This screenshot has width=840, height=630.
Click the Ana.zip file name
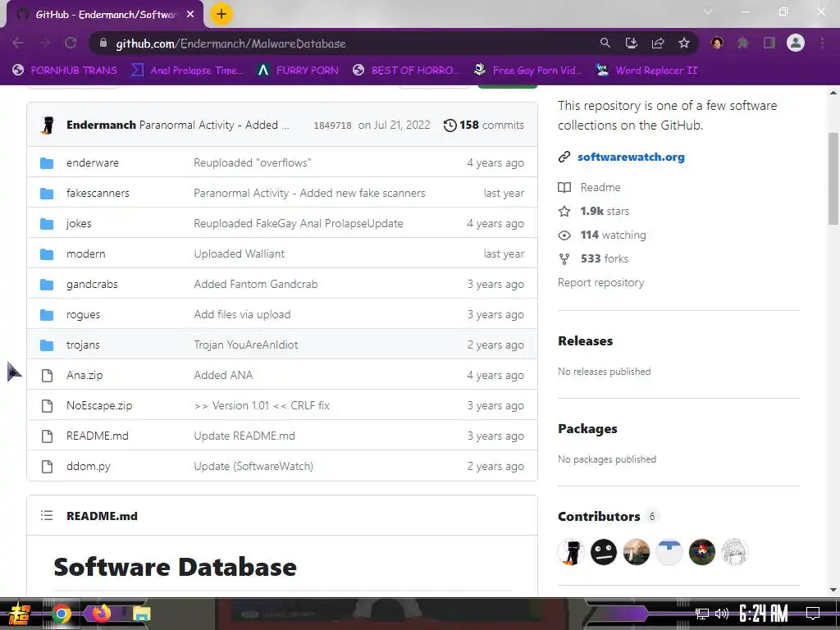pos(84,375)
